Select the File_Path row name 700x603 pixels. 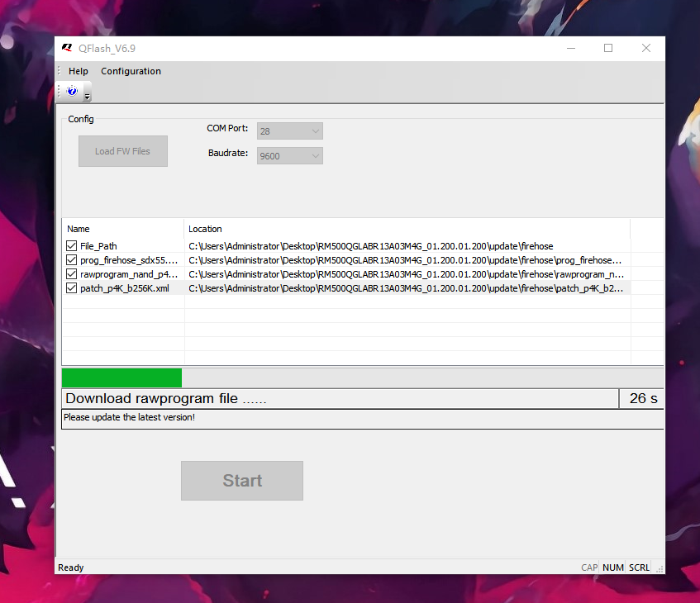coord(98,246)
